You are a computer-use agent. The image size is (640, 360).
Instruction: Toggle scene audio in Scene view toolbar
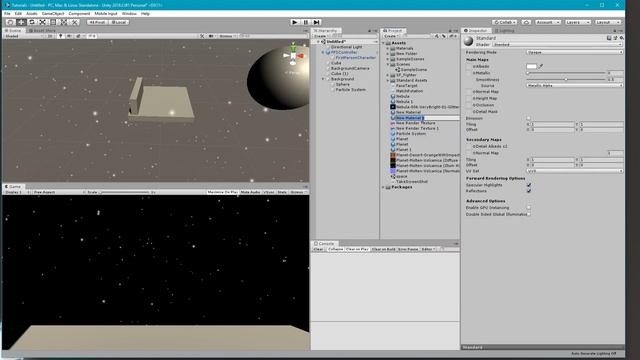click(x=69, y=36)
